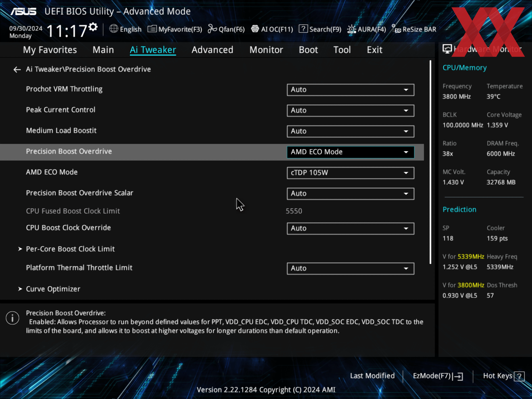The image size is (532, 399).
Task: Click AI OC(F11) label
Action: click(x=277, y=29)
